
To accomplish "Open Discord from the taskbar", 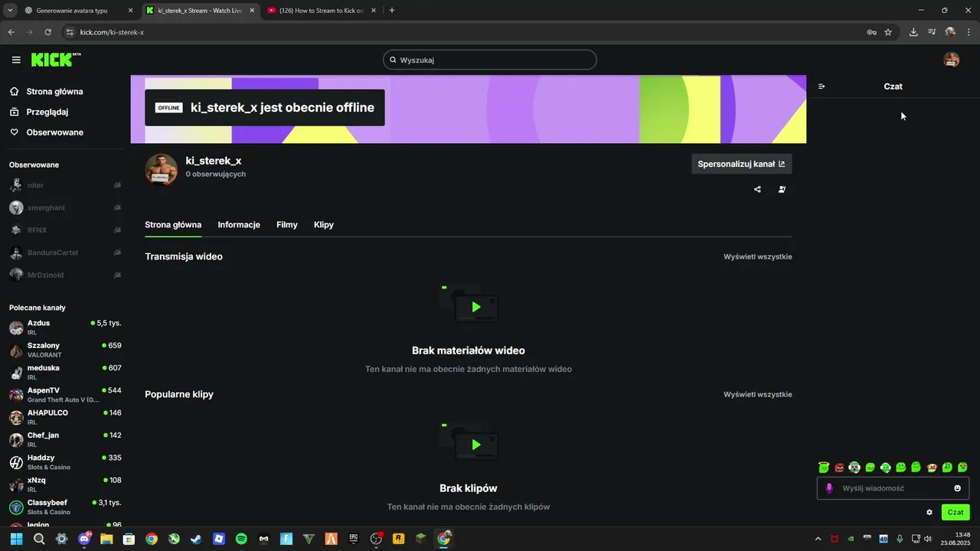I will (84, 539).
